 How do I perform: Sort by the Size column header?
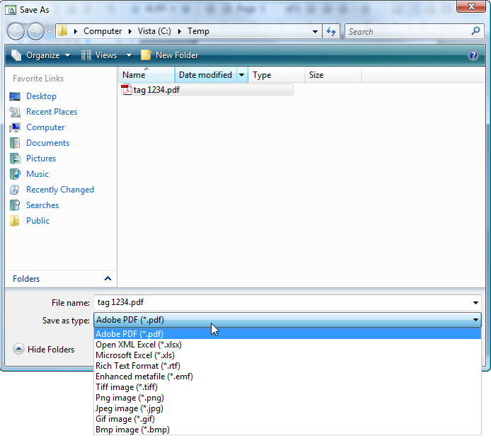pos(333,75)
